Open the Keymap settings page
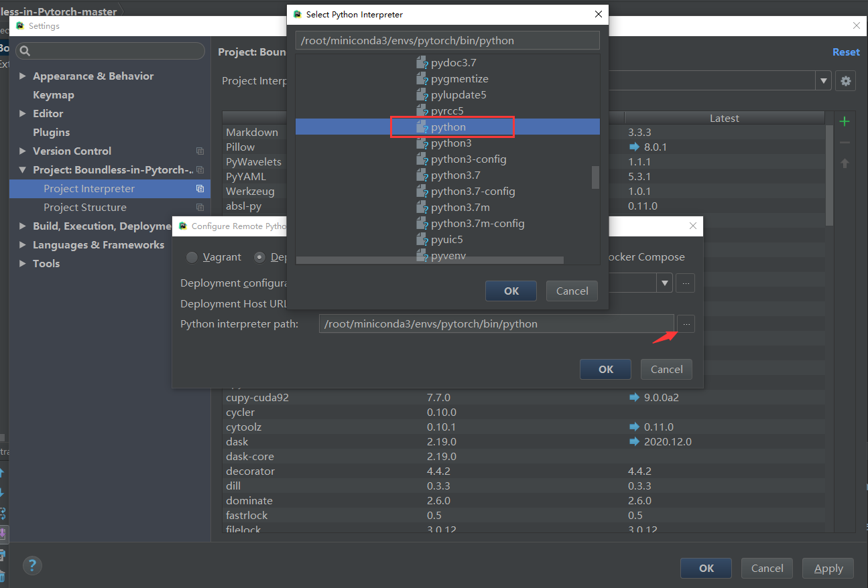 coord(54,94)
